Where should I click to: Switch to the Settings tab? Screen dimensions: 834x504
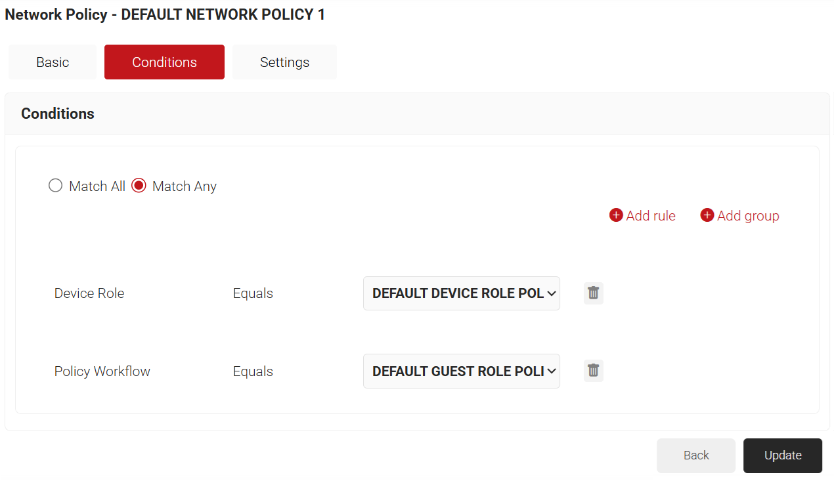[284, 62]
